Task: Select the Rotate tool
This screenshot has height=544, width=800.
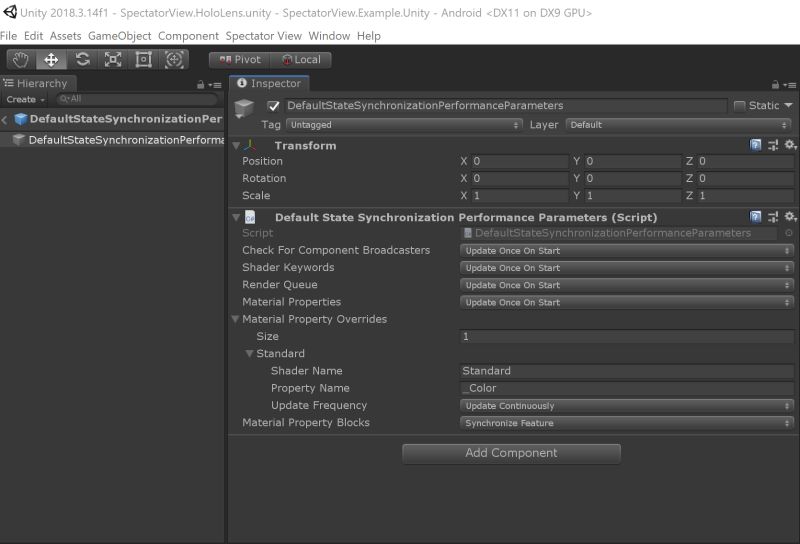Action: click(x=82, y=60)
